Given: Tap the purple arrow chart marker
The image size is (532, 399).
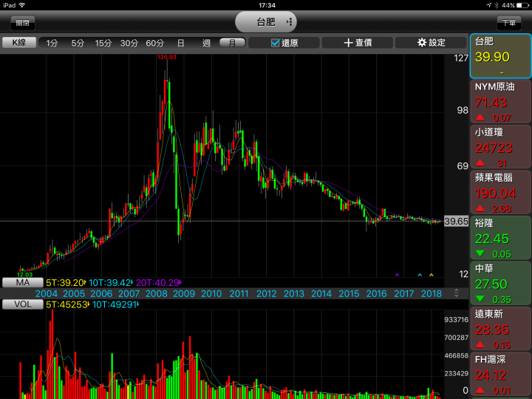Looking at the screenshot, I should (x=397, y=275).
